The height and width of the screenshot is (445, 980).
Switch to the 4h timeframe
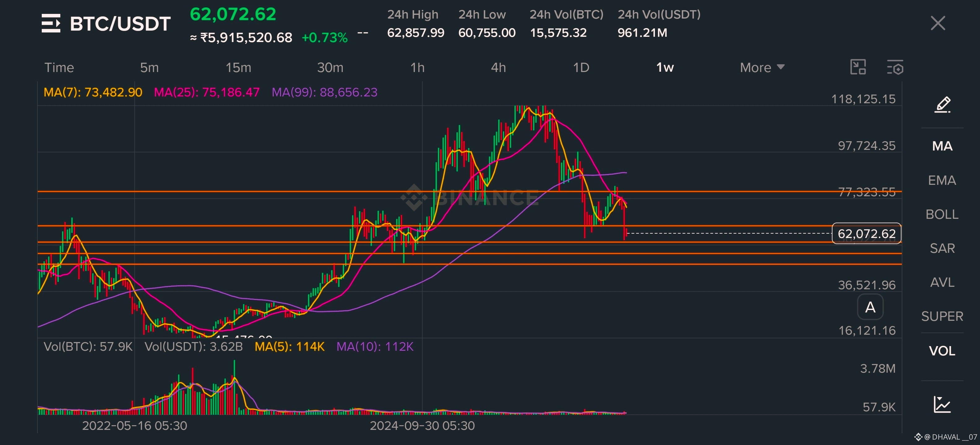498,68
